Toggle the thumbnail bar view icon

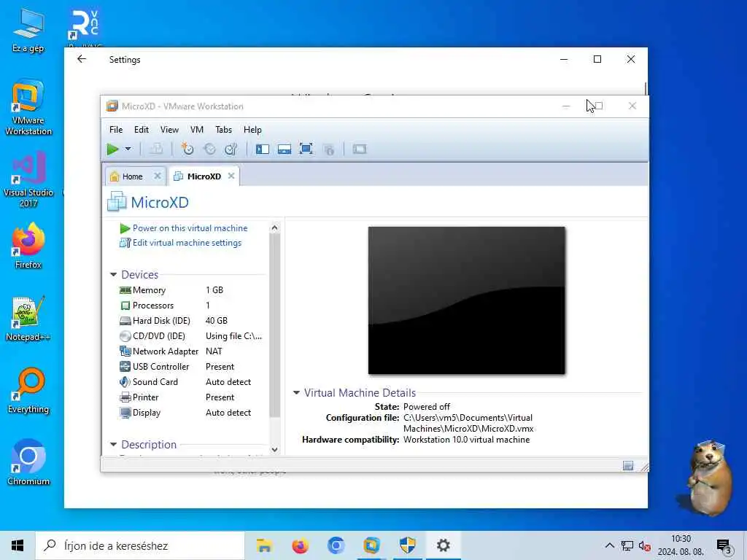[x=285, y=149]
